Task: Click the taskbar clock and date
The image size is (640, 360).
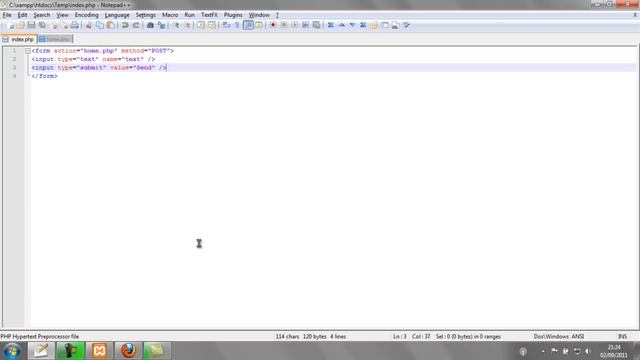Action: 614,351
